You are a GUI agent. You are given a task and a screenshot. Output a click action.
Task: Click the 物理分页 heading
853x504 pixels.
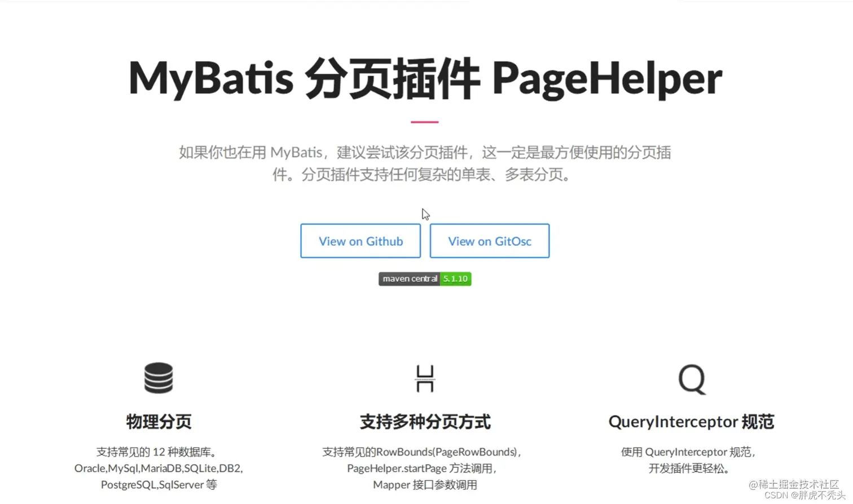click(159, 421)
